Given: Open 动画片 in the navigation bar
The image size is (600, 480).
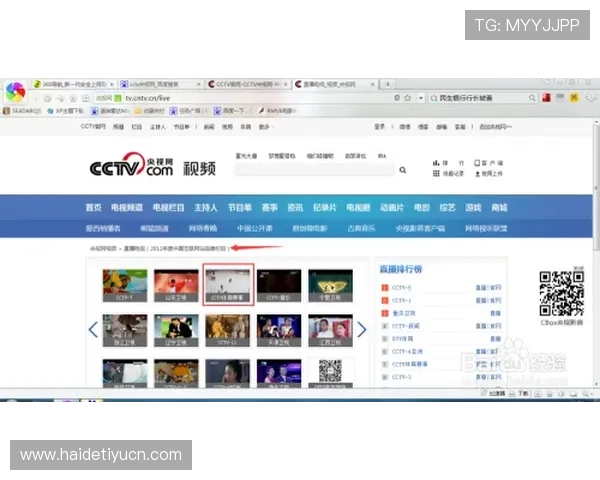Looking at the screenshot, I should tap(392, 207).
